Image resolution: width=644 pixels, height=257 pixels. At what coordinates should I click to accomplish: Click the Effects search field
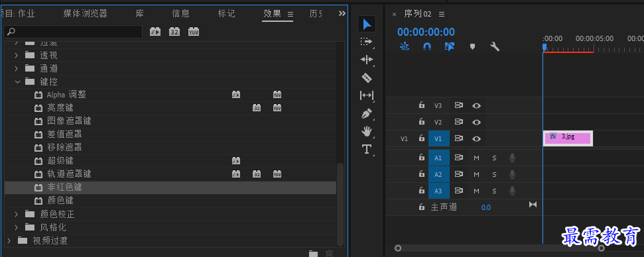[73, 32]
